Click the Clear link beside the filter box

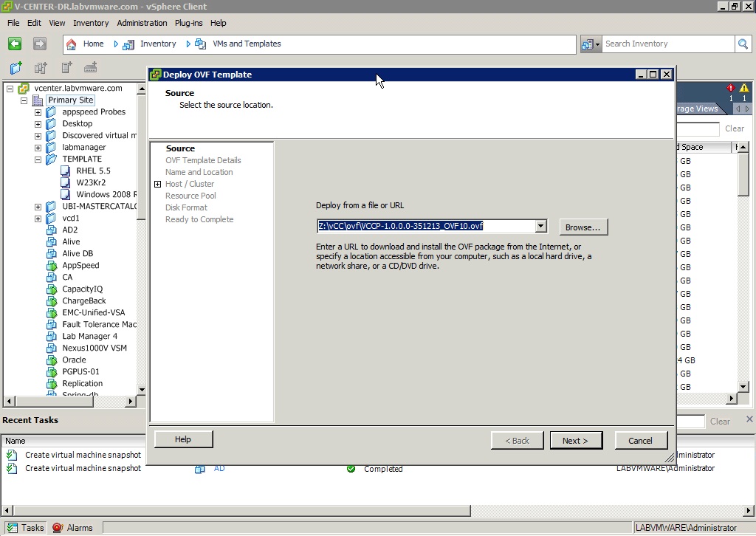(735, 128)
